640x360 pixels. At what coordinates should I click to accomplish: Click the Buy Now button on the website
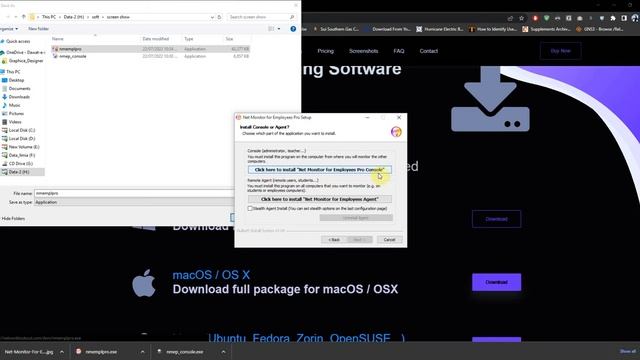click(560, 51)
